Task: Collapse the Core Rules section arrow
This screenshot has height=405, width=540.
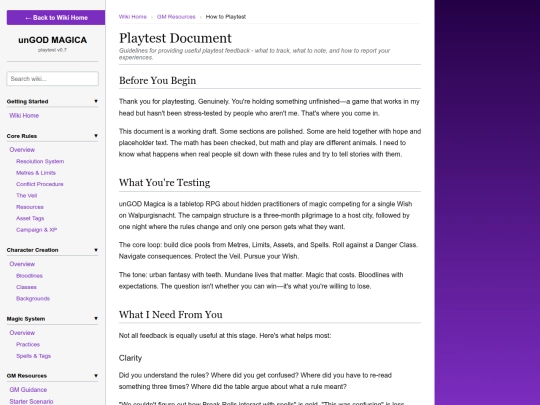Action: coord(96,136)
